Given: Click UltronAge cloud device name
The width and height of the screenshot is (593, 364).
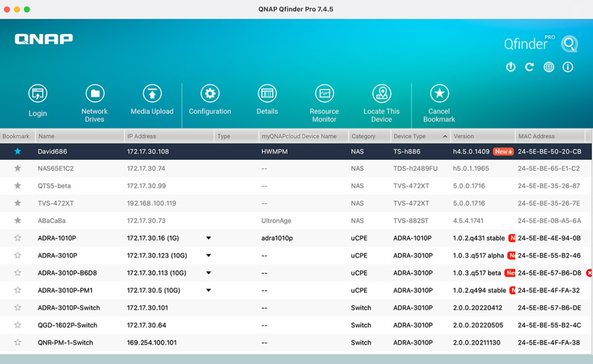Looking at the screenshot, I should 276,221.
